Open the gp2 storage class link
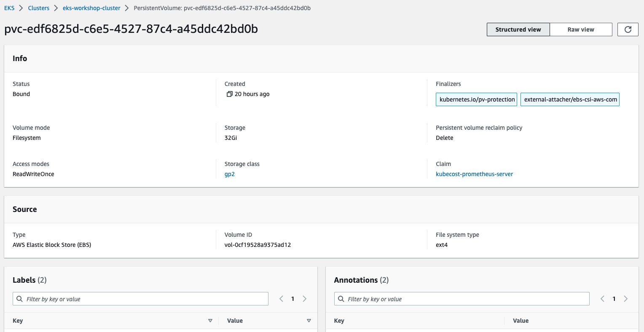This screenshot has height=332, width=644. coord(229,174)
